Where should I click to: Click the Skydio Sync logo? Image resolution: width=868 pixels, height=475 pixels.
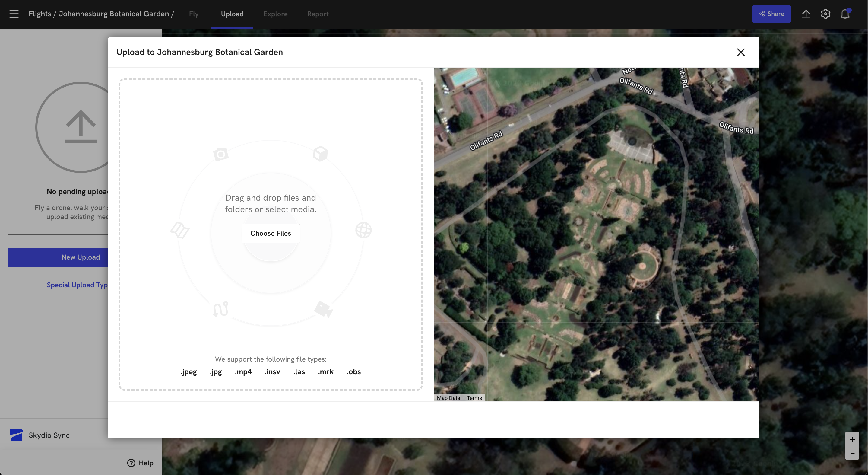[x=17, y=435]
